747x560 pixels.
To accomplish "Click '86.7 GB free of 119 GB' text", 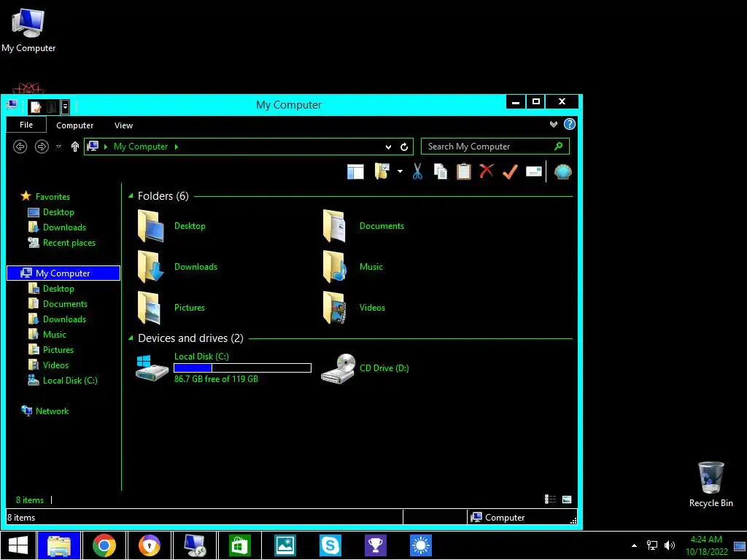I will pyautogui.click(x=216, y=379).
